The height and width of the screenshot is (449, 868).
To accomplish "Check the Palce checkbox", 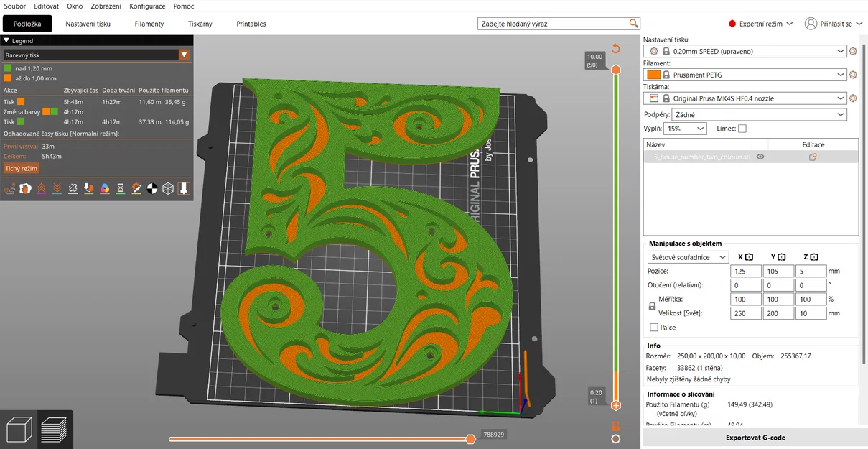I will [x=653, y=328].
